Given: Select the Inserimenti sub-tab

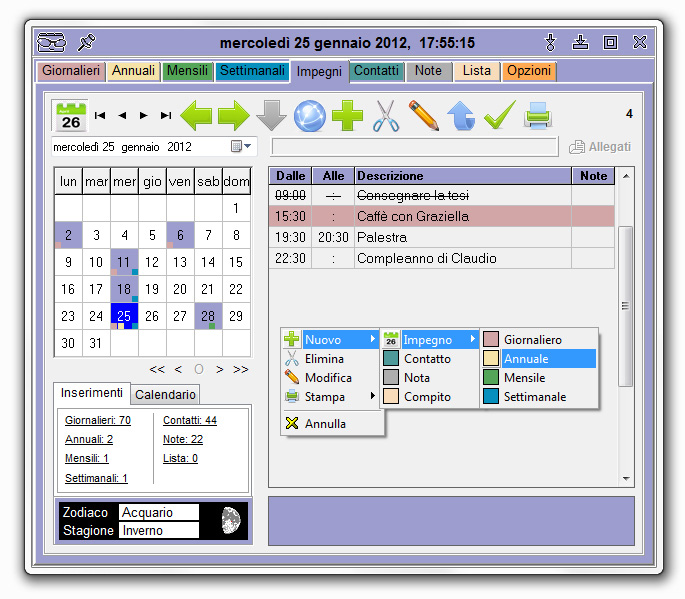Looking at the screenshot, I should (92, 393).
